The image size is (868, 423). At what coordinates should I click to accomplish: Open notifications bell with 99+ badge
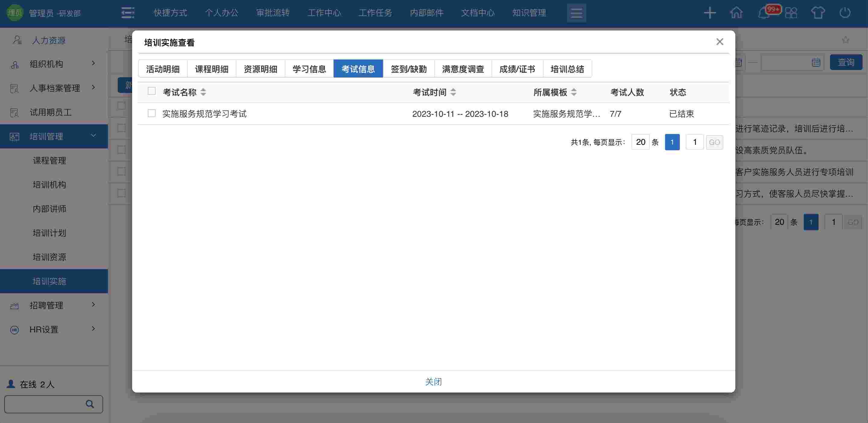[764, 14]
